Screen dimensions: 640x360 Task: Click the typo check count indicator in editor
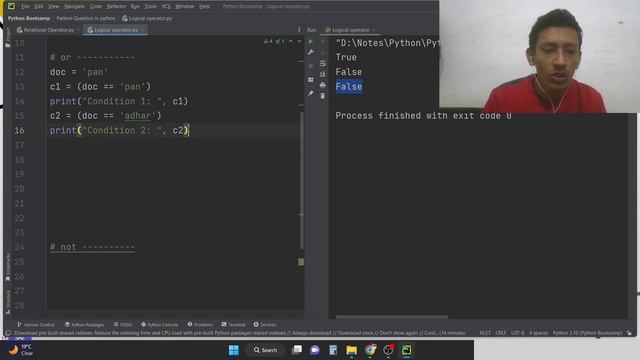(x=280, y=41)
